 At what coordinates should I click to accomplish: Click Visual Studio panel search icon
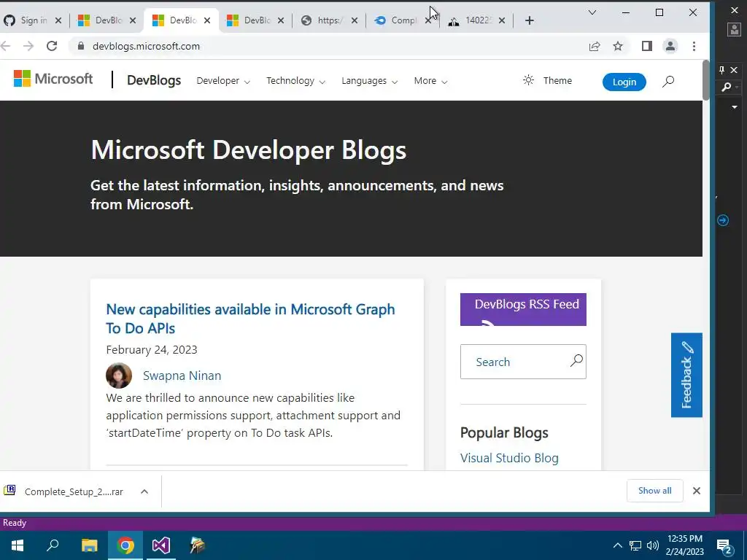[x=726, y=87]
